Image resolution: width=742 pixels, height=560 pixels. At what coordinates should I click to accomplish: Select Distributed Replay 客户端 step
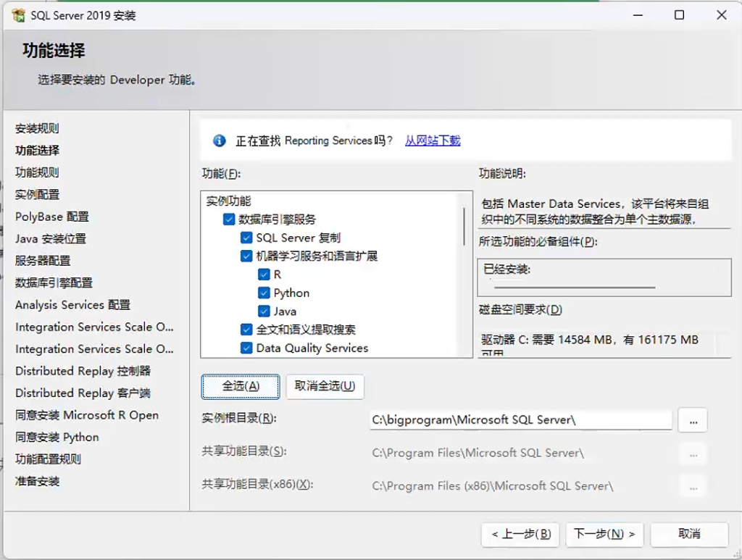tap(83, 393)
